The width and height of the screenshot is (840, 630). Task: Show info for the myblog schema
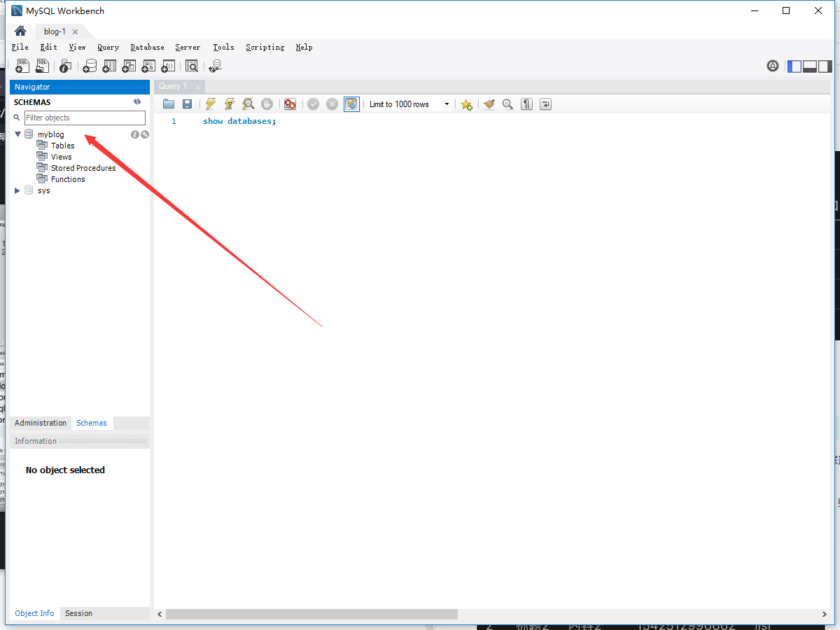tap(135, 134)
